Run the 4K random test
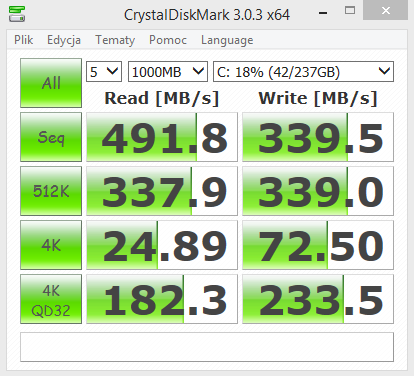The height and width of the screenshot is (376, 414). pos(51,245)
